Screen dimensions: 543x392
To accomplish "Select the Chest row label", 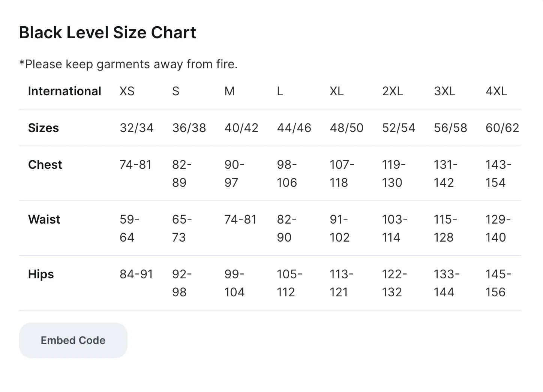I will [45, 165].
